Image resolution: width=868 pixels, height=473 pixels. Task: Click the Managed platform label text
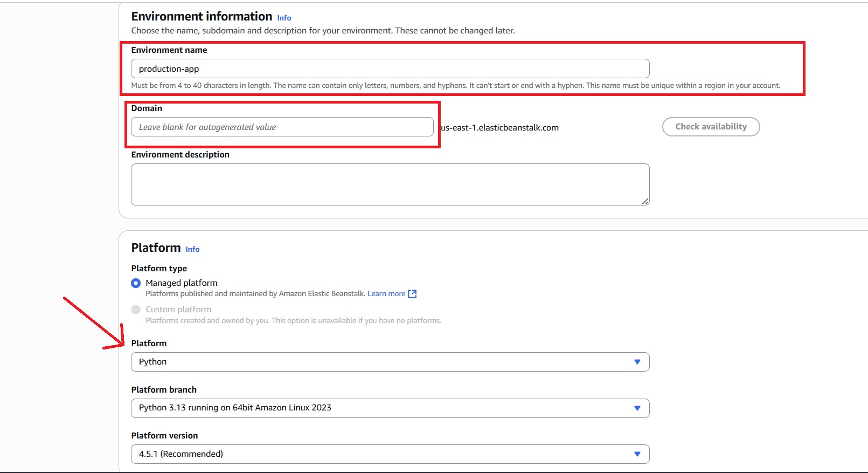click(x=182, y=283)
